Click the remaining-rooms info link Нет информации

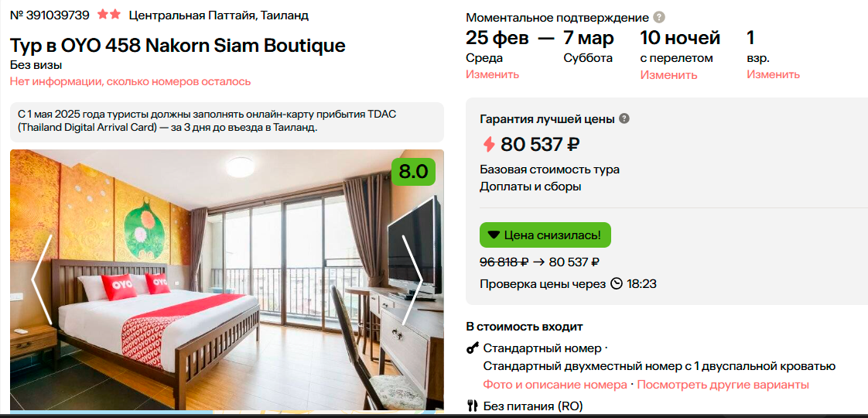pos(130,81)
